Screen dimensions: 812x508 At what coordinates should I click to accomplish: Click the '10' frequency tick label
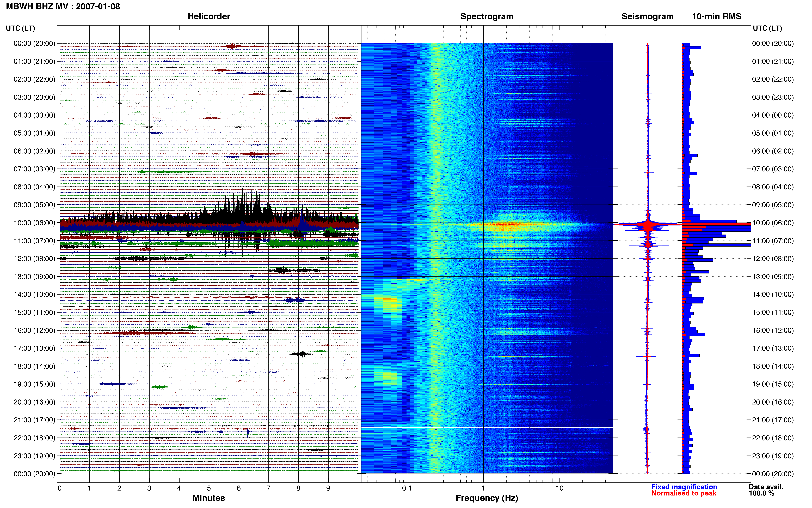(x=559, y=488)
